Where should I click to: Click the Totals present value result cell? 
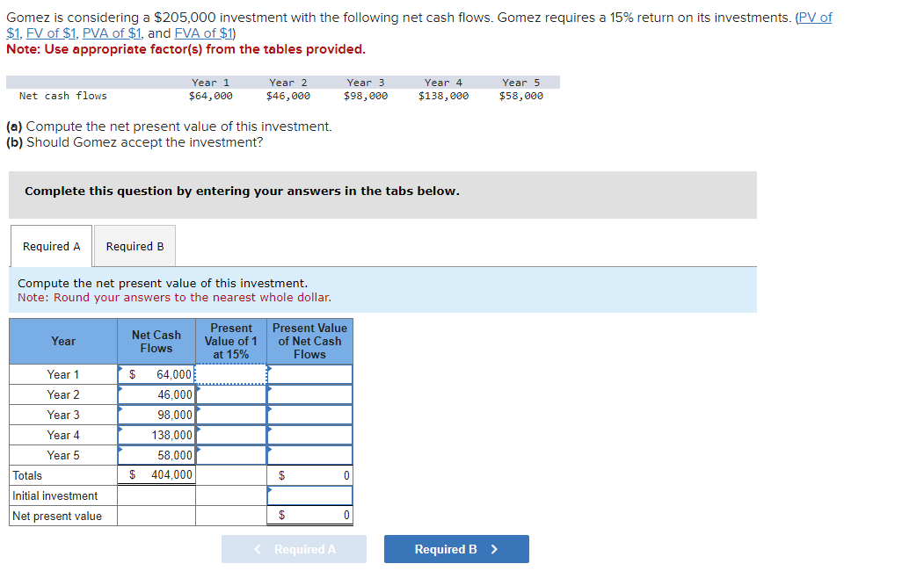click(x=310, y=475)
